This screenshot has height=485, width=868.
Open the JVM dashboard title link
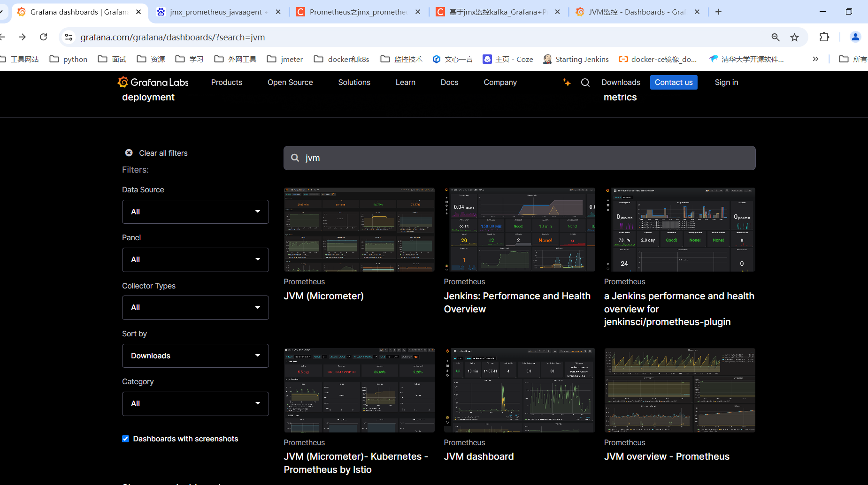479,457
